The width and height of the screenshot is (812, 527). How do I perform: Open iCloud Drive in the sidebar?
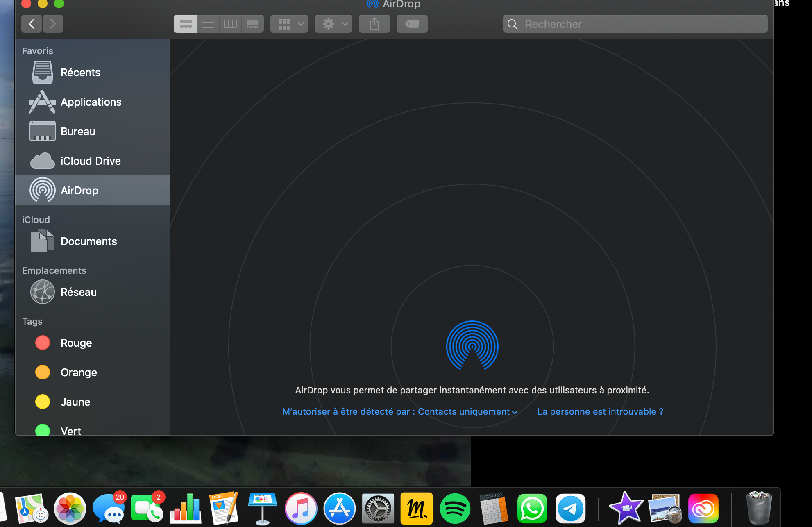coord(91,161)
